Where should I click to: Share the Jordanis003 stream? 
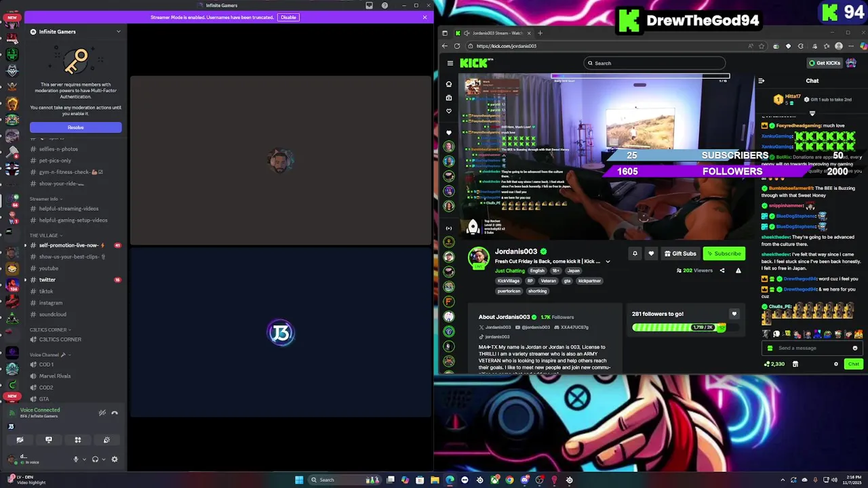[x=722, y=270]
